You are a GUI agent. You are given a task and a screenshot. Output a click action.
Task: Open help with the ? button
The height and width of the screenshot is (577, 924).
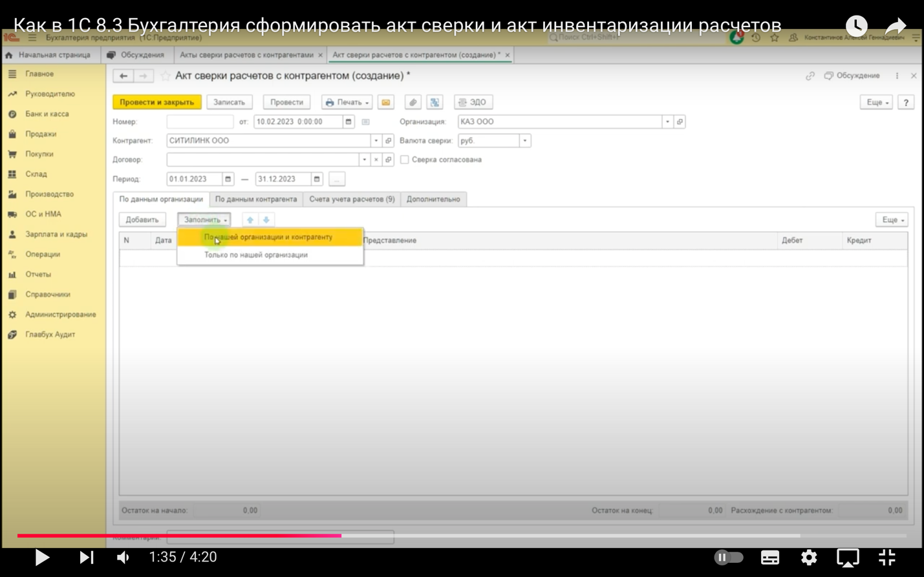pos(906,102)
